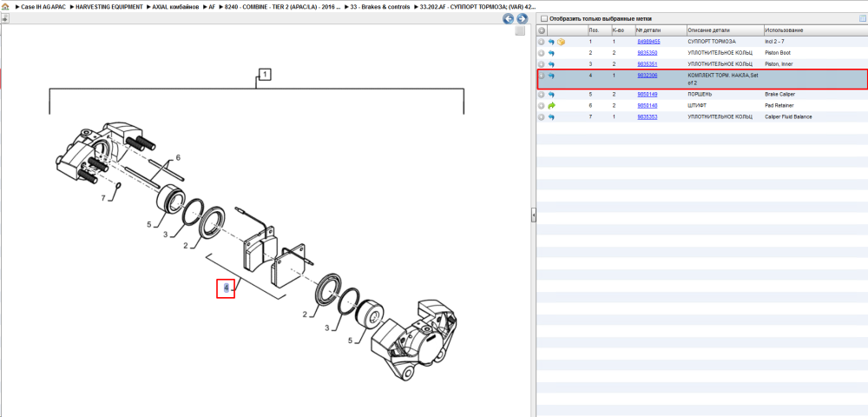
Task: Open the column layout icon in parts panel
Action: (862, 19)
